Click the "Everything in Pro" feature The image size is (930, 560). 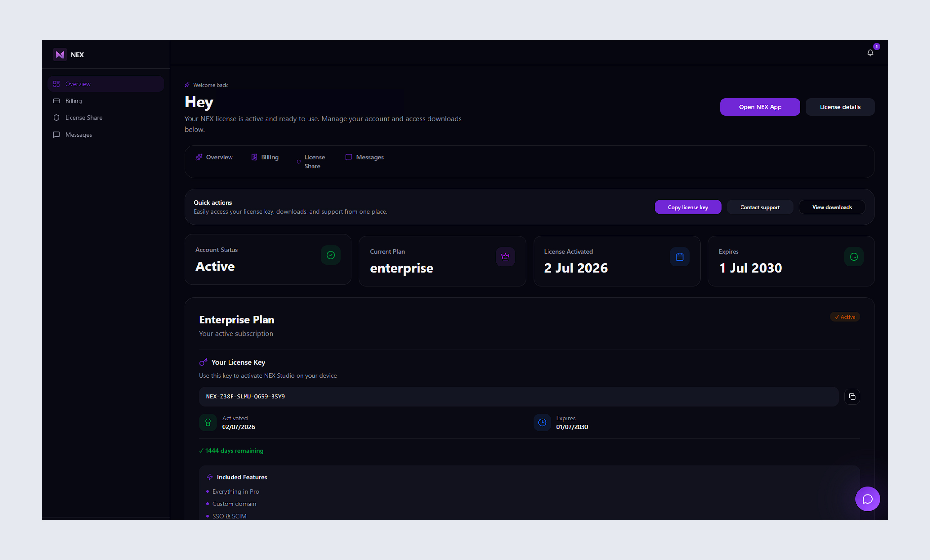point(235,491)
